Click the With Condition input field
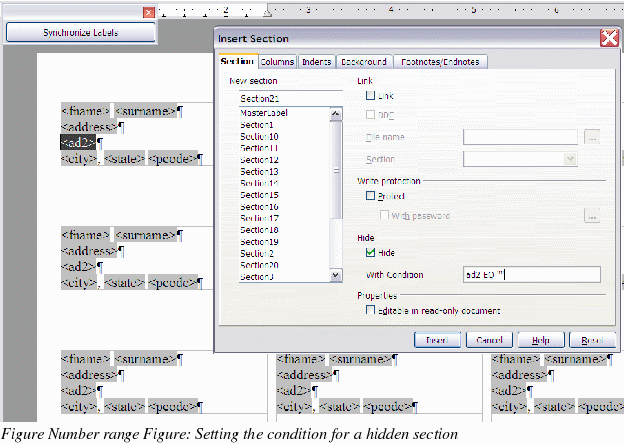The height and width of the screenshot is (445, 625). tap(532, 274)
